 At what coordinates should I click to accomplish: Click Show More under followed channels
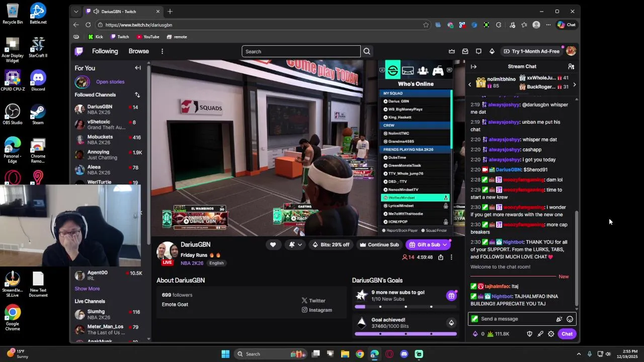pos(87,289)
